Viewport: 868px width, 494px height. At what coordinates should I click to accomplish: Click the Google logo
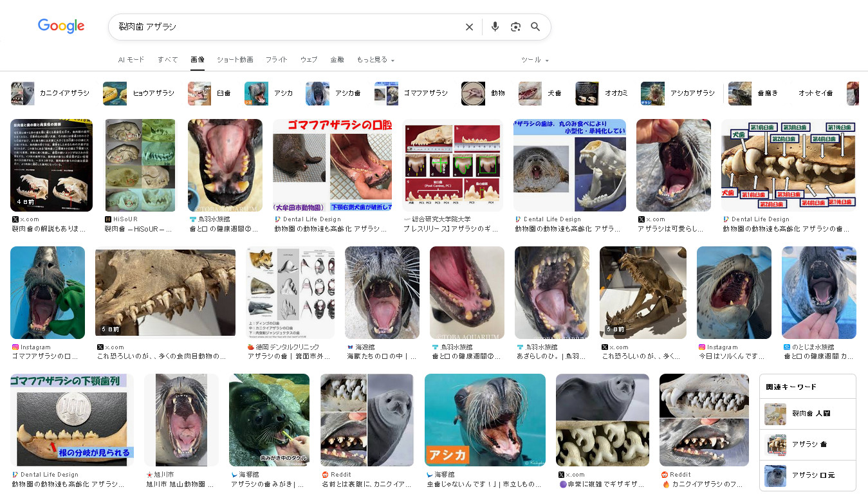point(61,26)
